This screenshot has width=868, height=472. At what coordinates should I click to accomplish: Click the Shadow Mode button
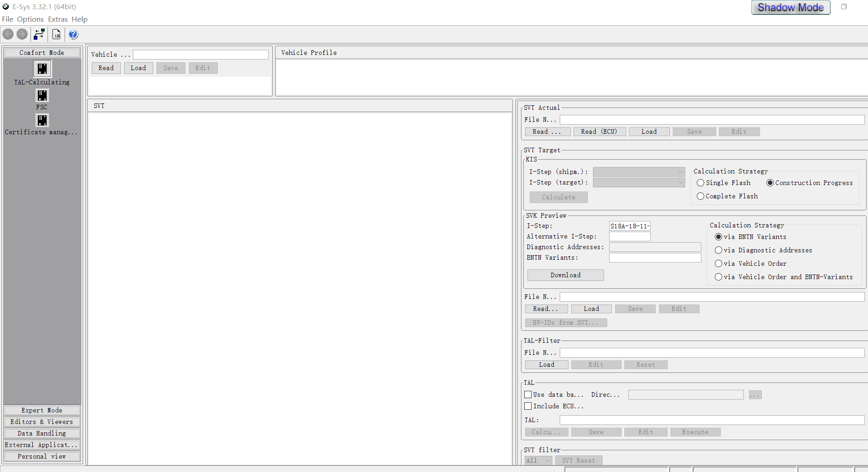click(790, 7)
